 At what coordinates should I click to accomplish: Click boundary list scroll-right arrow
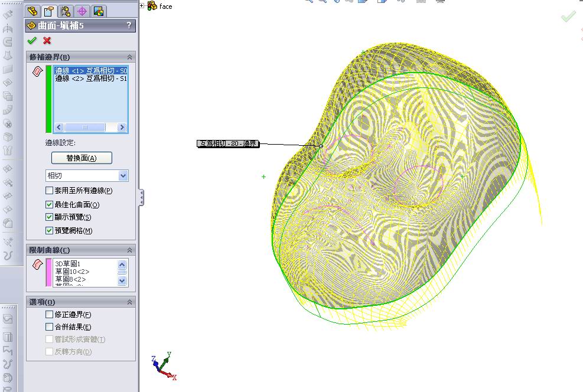tap(122, 127)
